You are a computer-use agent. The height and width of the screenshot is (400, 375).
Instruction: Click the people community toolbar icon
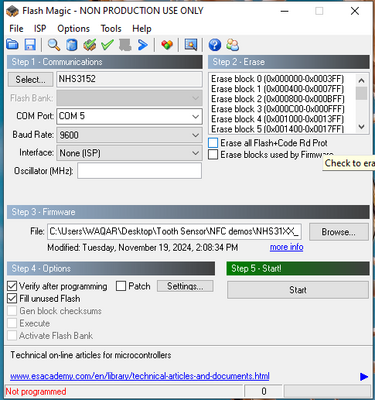point(233,45)
